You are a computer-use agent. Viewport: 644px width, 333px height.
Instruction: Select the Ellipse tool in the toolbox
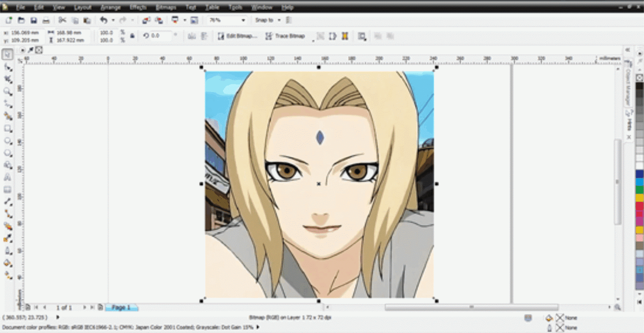(x=8, y=141)
